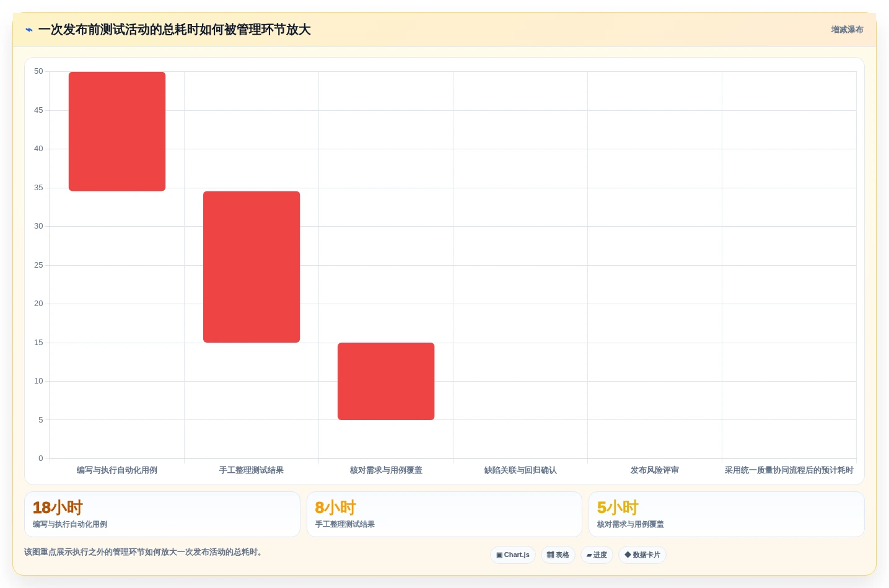Screen dimensions: 889x588
Task: Click the 8小时 data card
Action: pos(444,514)
